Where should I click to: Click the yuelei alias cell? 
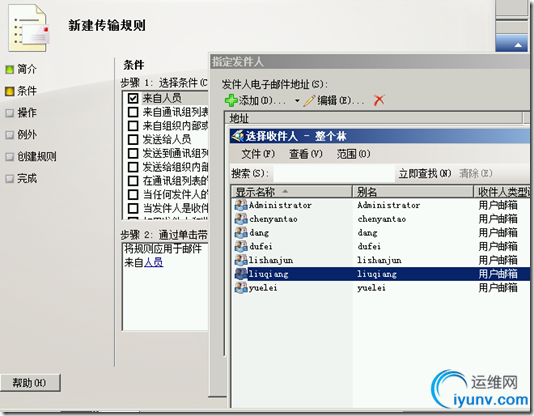tap(371, 288)
